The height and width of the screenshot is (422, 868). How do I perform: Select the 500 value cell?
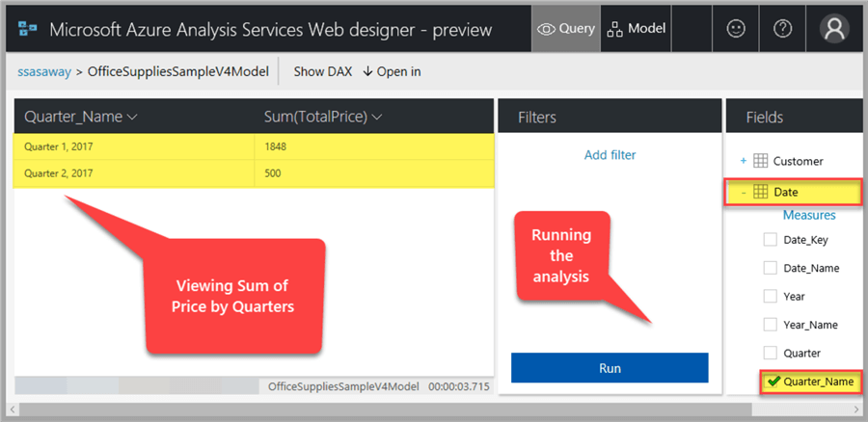pyautogui.click(x=373, y=173)
